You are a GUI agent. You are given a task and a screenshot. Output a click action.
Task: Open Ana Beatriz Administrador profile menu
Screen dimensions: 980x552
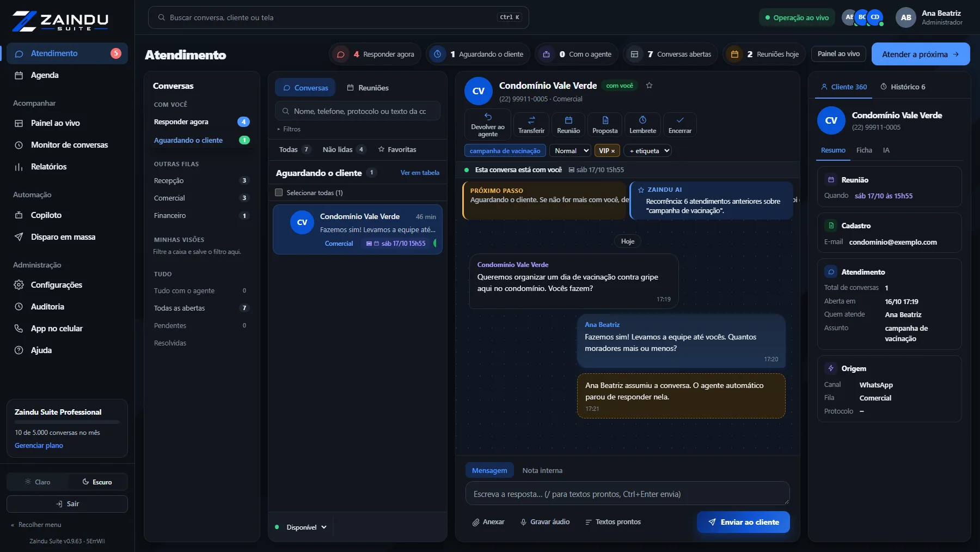929,17
